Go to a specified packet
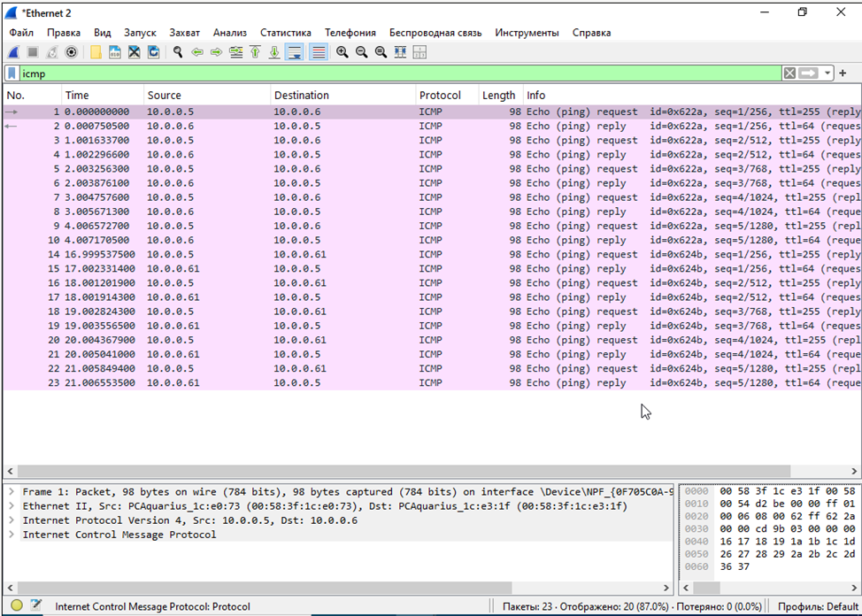 pyautogui.click(x=235, y=52)
